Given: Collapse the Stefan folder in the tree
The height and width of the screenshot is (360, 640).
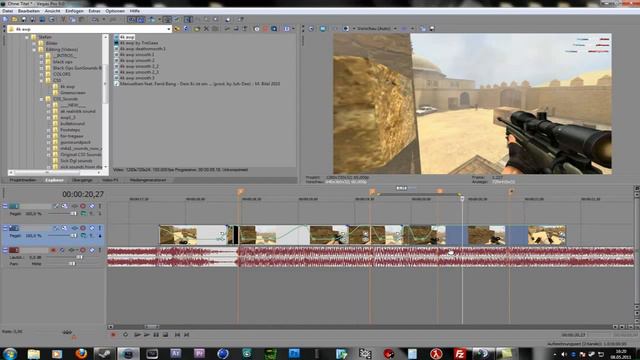Looking at the screenshot, I should pos(27,37).
